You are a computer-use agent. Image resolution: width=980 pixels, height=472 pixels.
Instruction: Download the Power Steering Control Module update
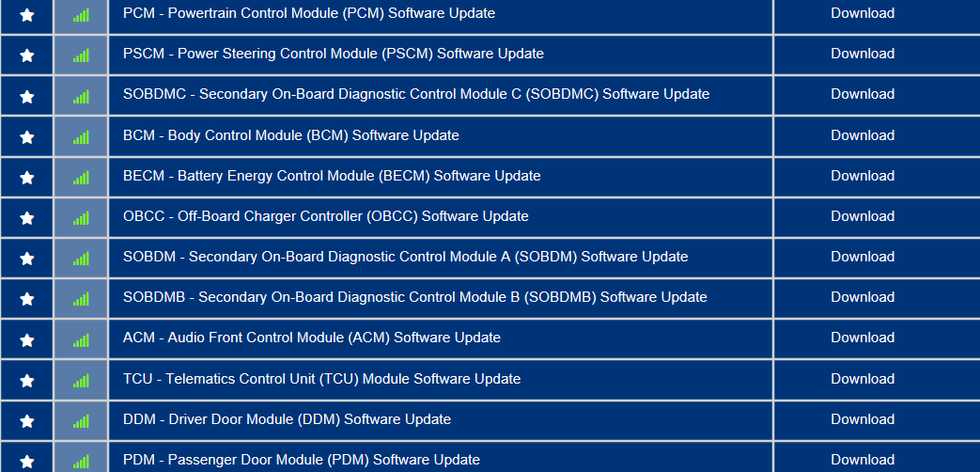point(862,54)
